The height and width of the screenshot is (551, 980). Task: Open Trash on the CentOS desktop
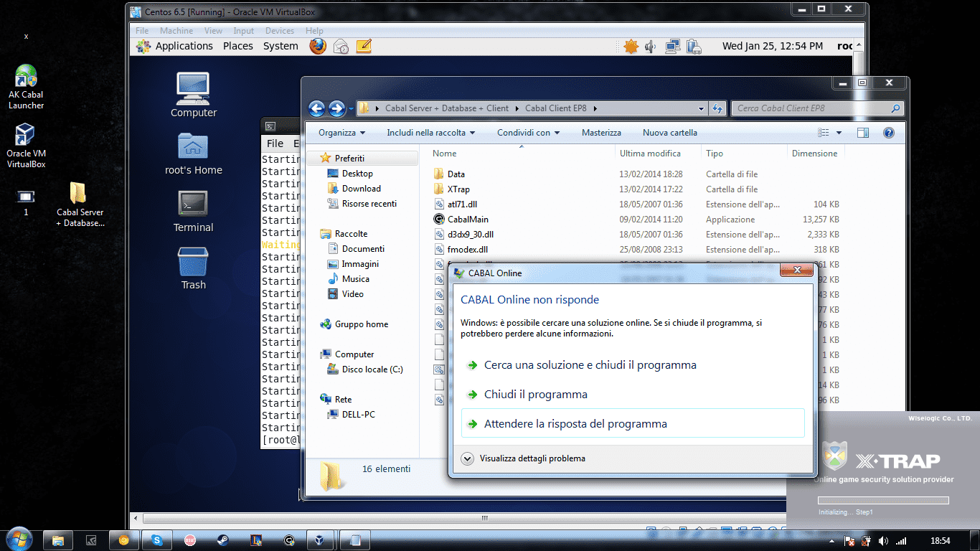(193, 268)
